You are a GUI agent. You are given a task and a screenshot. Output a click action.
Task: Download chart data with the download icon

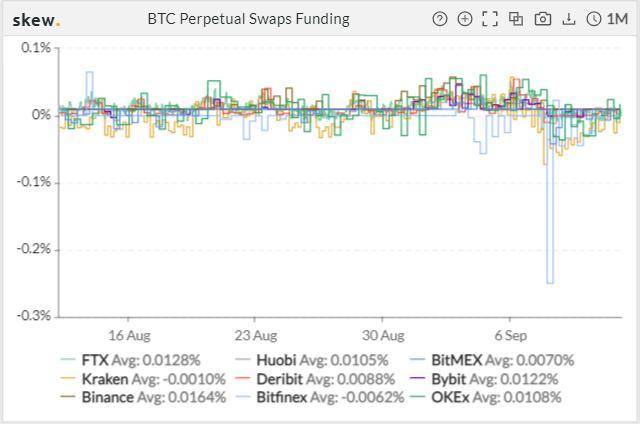569,19
